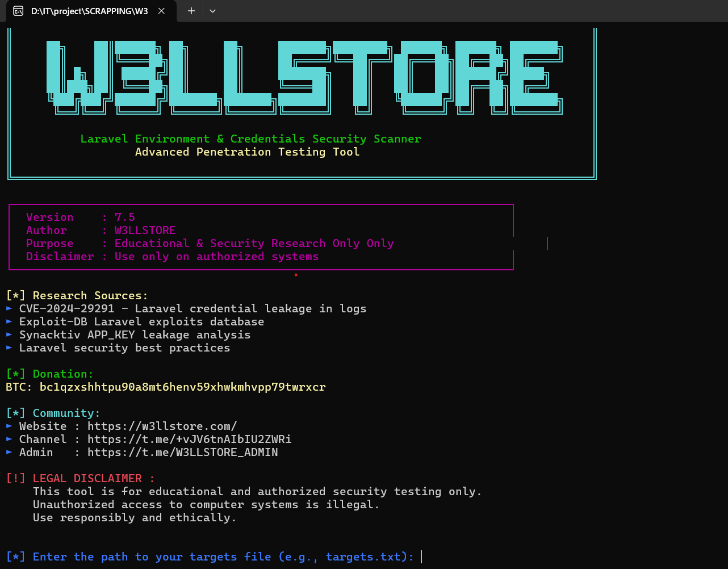Click the Purpose Educational & Security Research line
The width and height of the screenshot is (728, 569).
coord(210,244)
